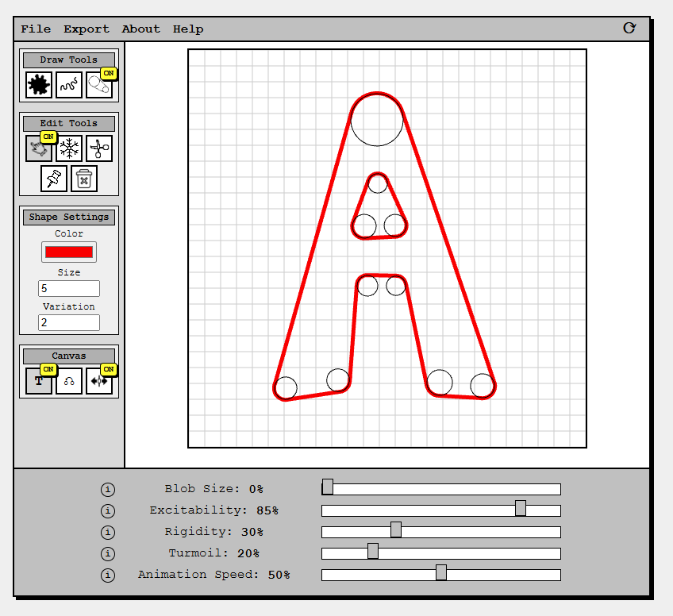The height and width of the screenshot is (616, 673).
Task: Click the Size input field
Action: tap(68, 288)
